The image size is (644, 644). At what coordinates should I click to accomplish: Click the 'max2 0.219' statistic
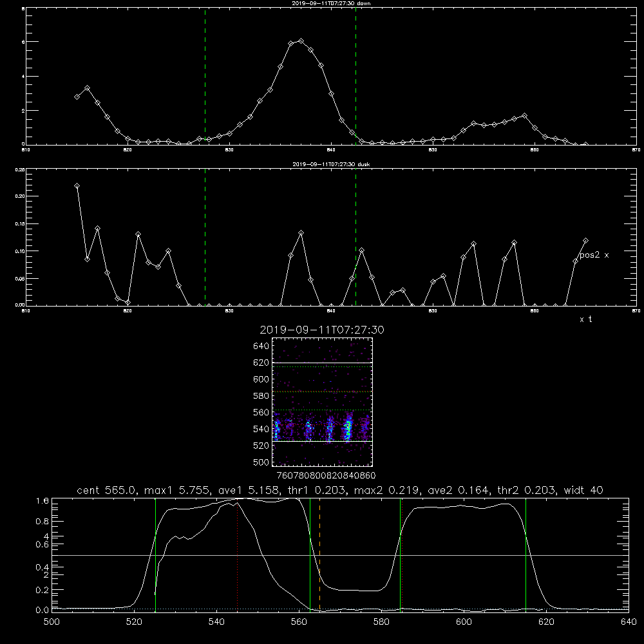(x=386, y=490)
